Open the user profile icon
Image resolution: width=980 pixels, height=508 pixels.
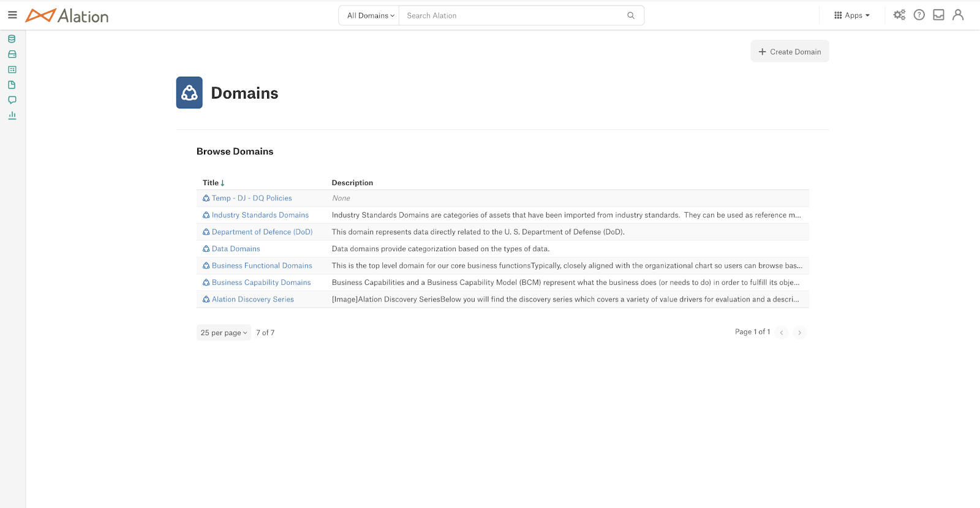(958, 15)
